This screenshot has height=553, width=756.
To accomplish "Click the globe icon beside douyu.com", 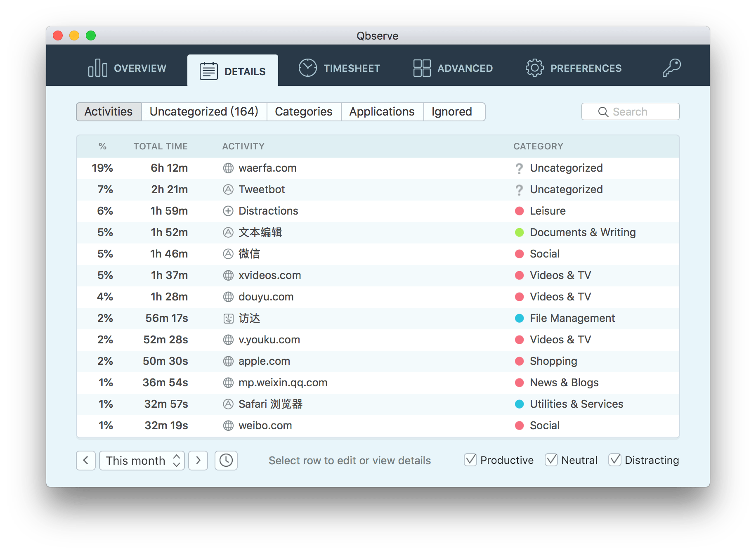I will pos(228,297).
